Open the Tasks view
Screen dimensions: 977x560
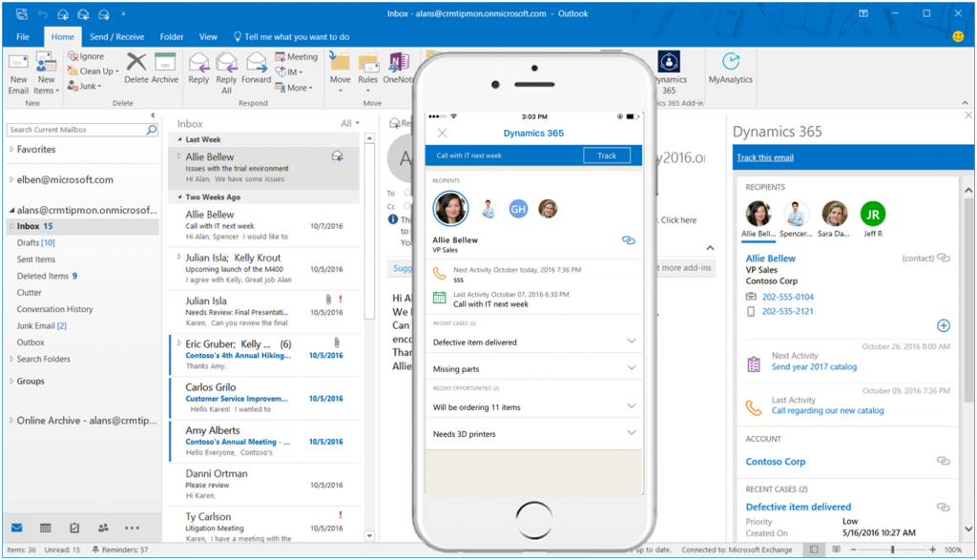coord(73,528)
